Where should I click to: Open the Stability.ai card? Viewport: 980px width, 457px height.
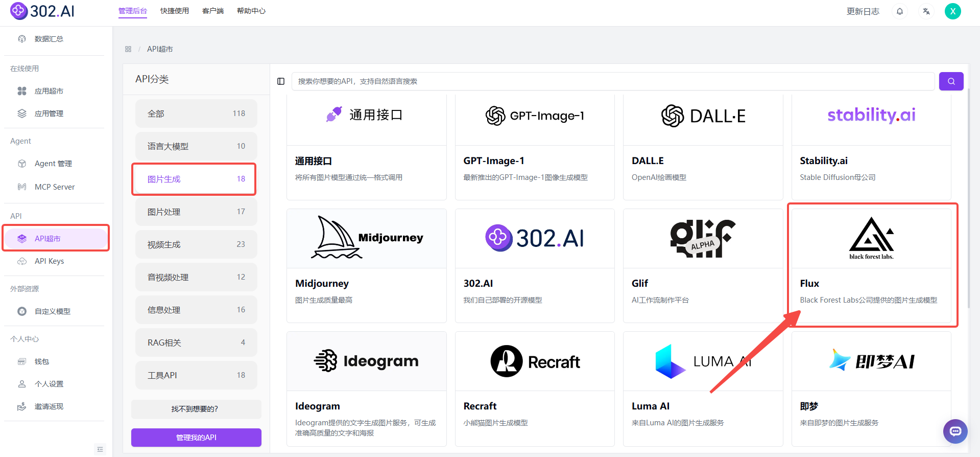click(871, 147)
